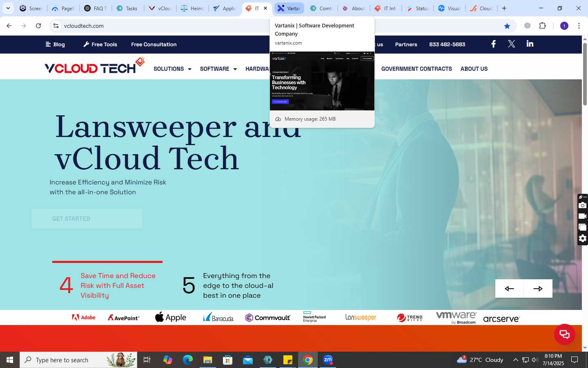Switch to the Tasks tab
Image resolution: width=588 pixels, height=368 pixels.
pyautogui.click(x=127, y=8)
